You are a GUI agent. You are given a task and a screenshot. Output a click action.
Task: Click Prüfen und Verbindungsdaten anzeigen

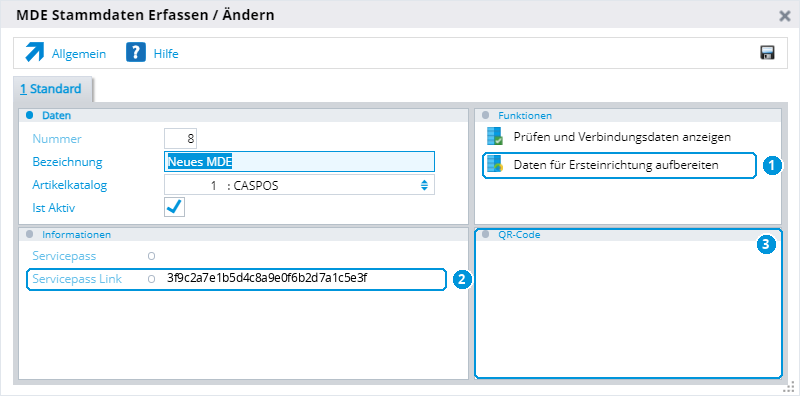point(622,137)
